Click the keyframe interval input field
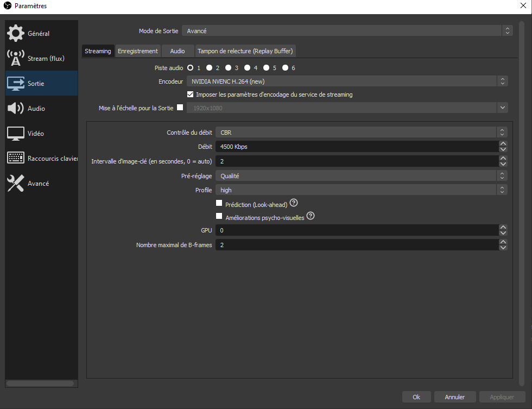532x409 pixels. point(357,161)
